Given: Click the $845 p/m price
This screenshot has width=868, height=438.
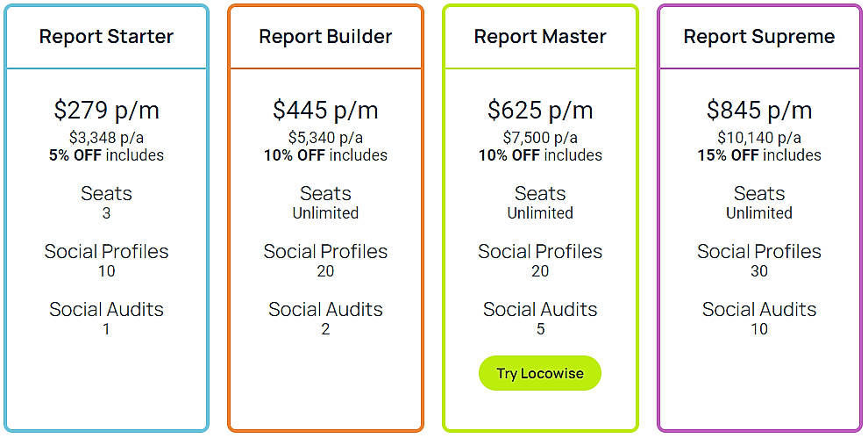Looking at the screenshot, I should tap(759, 111).
